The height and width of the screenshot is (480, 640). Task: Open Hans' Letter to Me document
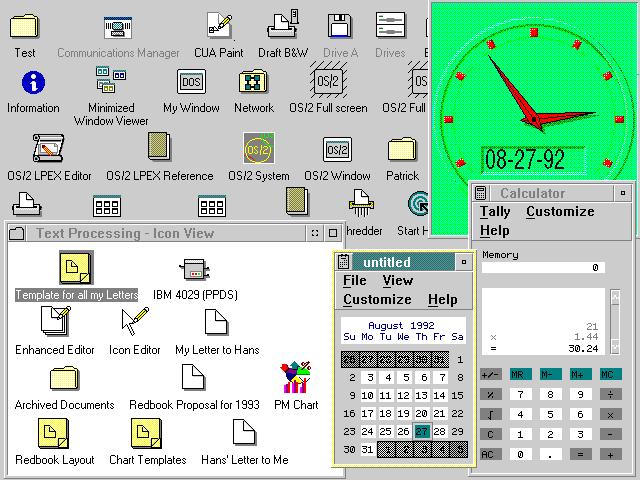pos(244,433)
